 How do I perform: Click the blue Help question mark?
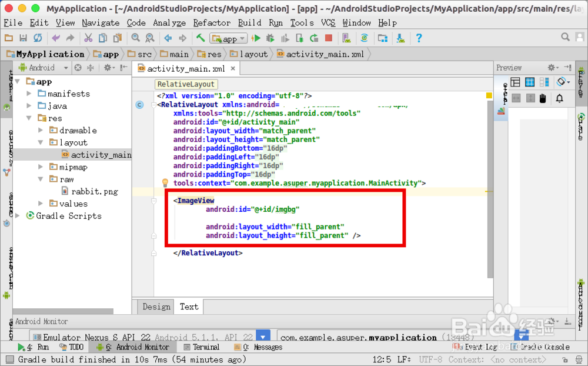click(x=419, y=38)
